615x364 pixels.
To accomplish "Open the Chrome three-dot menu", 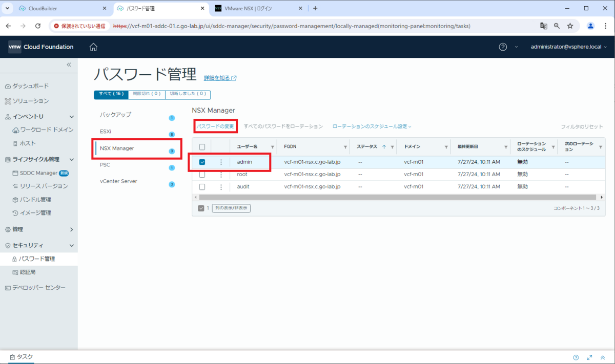I will [605, 26].
